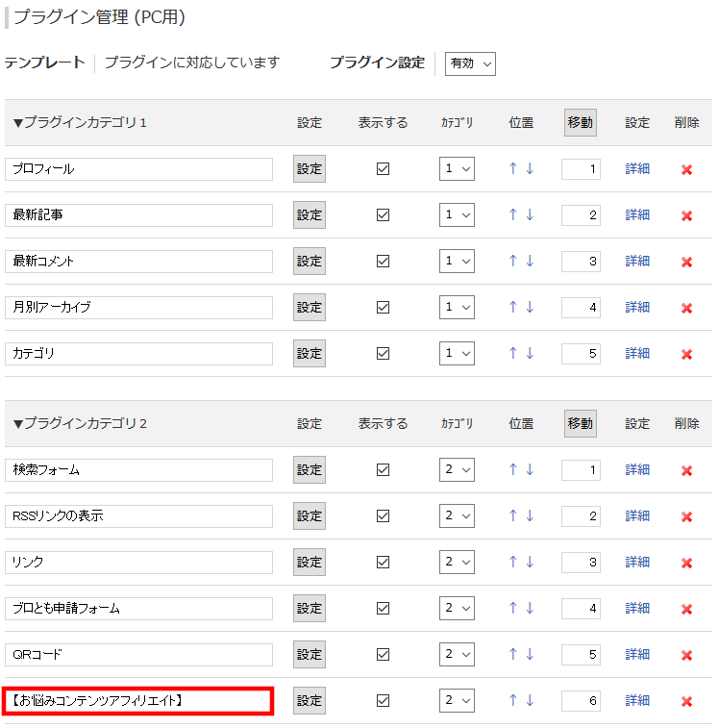The image size is (719, 728).
Task: Click 設定 button for お悩みコンテンツアフィリエイト
Action: click(310, 701)
